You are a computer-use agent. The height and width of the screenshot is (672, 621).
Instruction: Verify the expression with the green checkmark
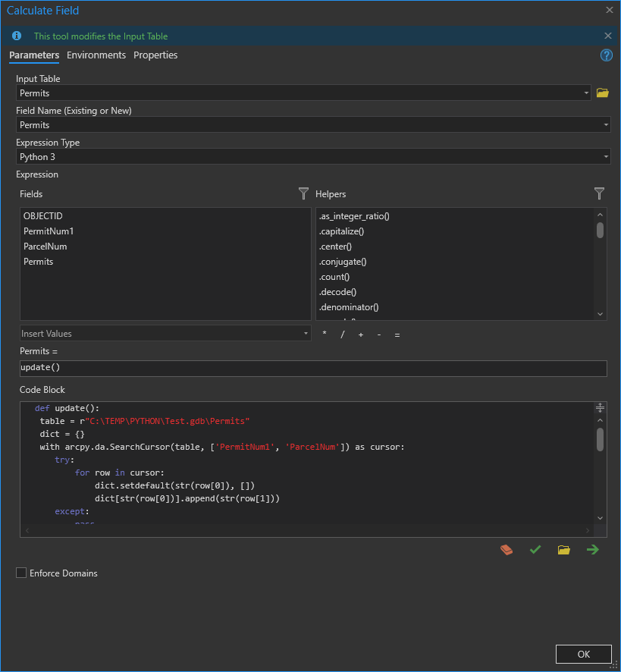click(x=535, y=549)
